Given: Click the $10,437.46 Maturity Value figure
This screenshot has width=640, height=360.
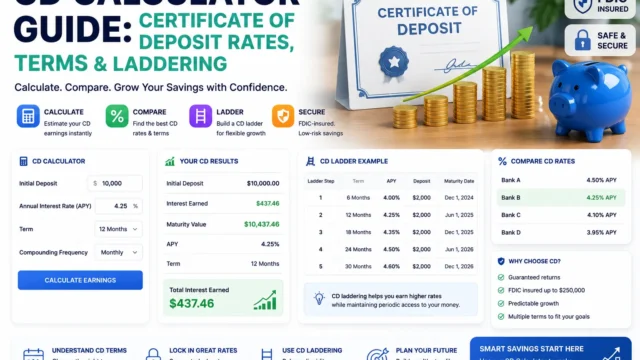Looking at the screenshot, I should pyautogui.click(x=262, y=224).
